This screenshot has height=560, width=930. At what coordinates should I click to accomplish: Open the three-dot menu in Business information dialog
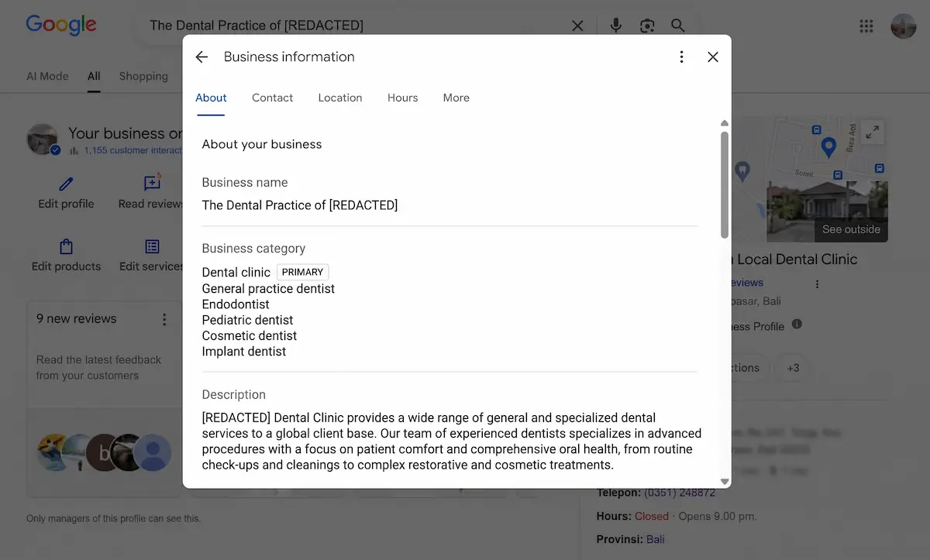click(681, 57)
